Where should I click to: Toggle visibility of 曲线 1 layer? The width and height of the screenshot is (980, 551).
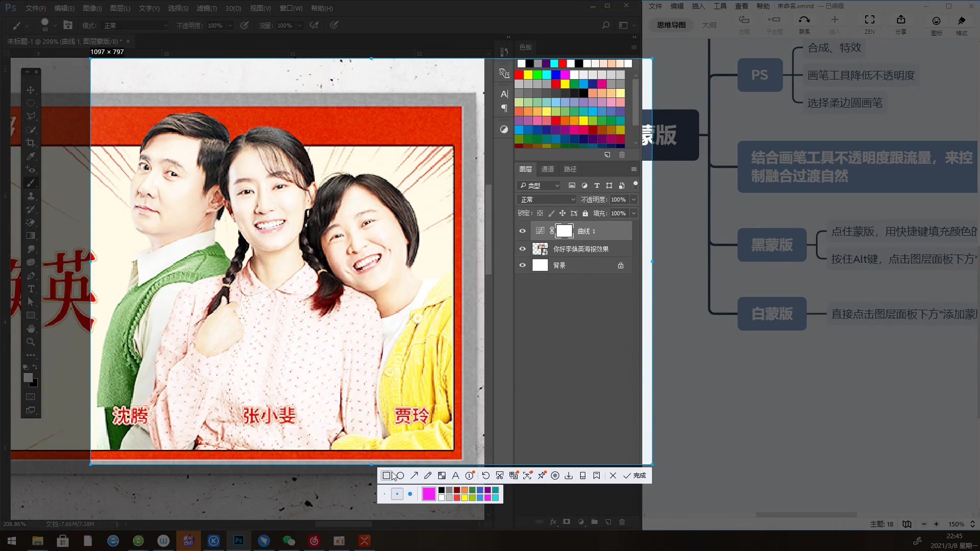(522, 231)
